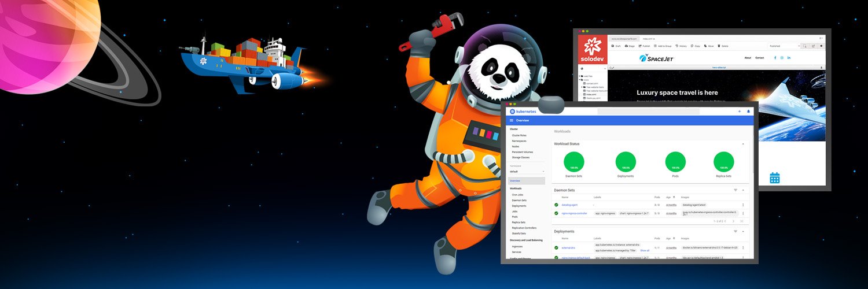Open Replication Controllers in Kubernetes sidebar
Image resolution: width=868 pixels, height=289 pixels.
click(524, 228)
